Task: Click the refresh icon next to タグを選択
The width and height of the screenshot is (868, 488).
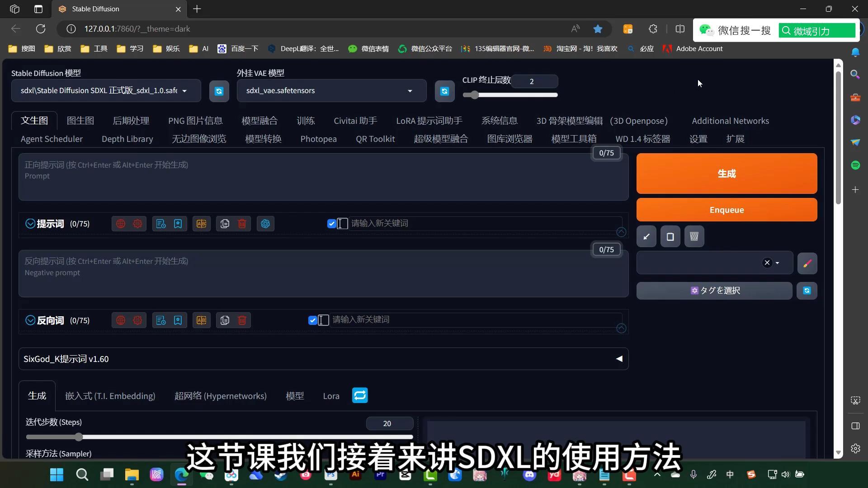Action: tap(807, 291)
